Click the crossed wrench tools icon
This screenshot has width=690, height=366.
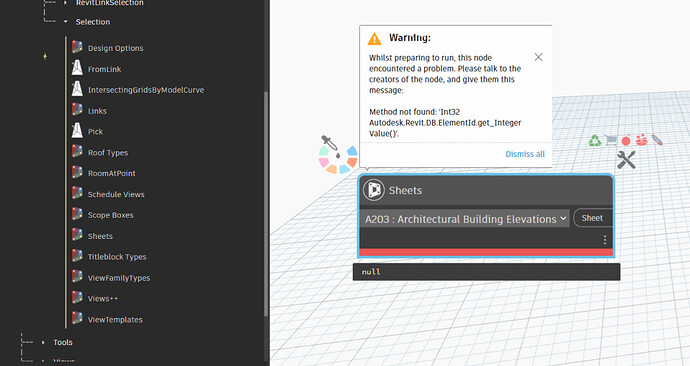pyautogui.click(x=626, y=160)
